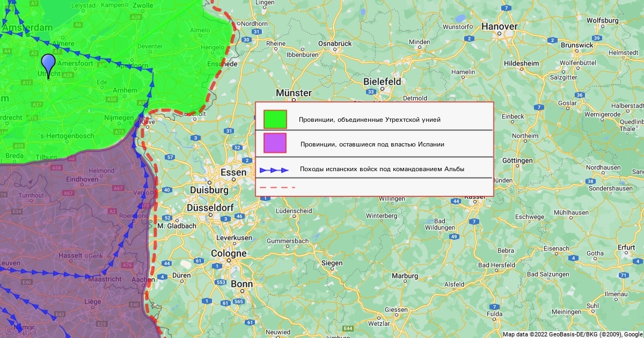Screen dimensions: 644x338
Task: Select the purple Spanish provinces legend swatch
Action: 275,143
